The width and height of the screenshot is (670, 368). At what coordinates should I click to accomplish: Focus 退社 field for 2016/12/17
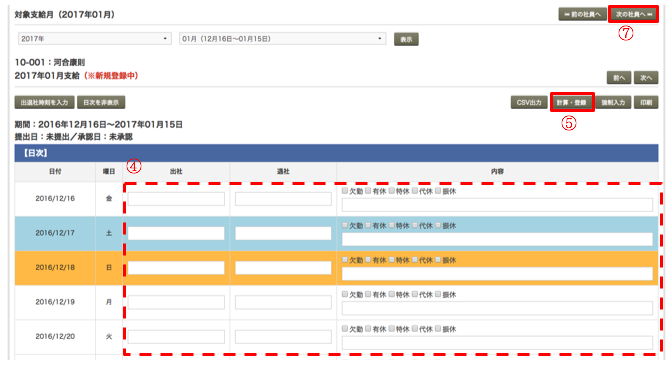coord(283,233)
